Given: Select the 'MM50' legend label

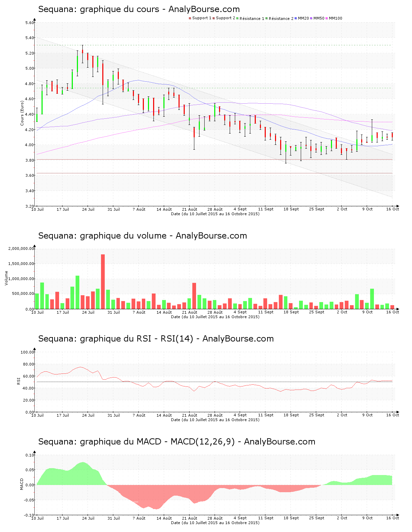Looking at the screenshot, I should pyautogui.click(x=319, y=18).
